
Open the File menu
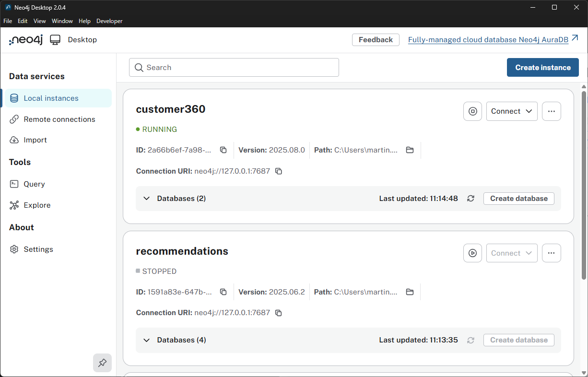tap(8, 21)
